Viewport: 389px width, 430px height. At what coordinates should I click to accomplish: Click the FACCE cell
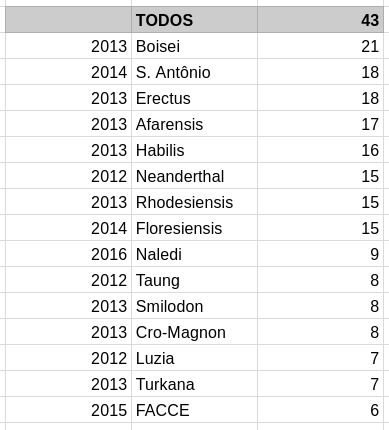click(x=194, y=410)
